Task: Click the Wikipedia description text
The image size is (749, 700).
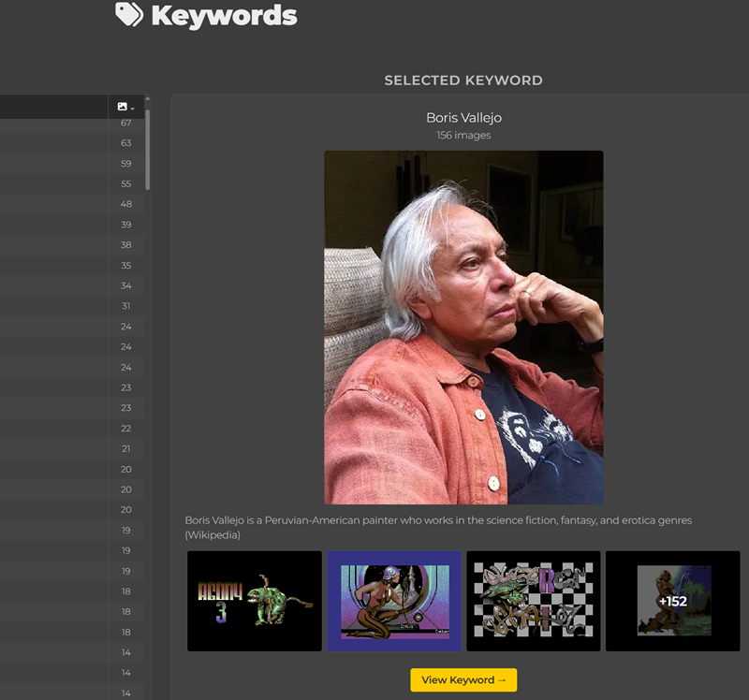Action: [x=438, y=527]
